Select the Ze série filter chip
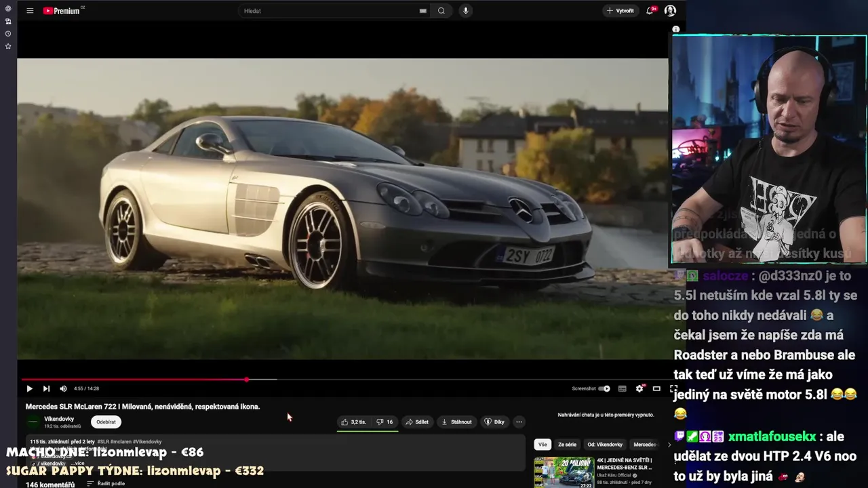This screenshot has height=488, width=868. tap(567, 445)
